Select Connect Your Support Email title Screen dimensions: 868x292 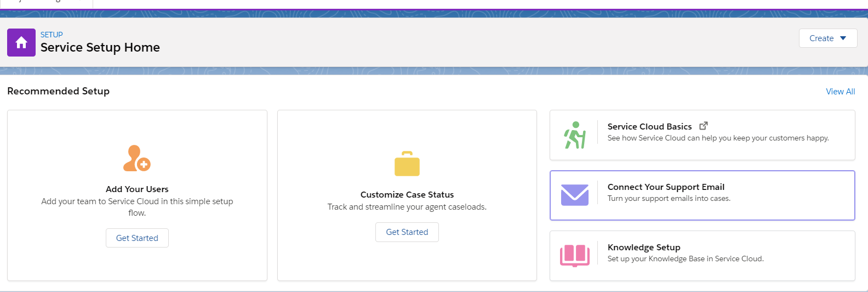[x=666, y=187]
